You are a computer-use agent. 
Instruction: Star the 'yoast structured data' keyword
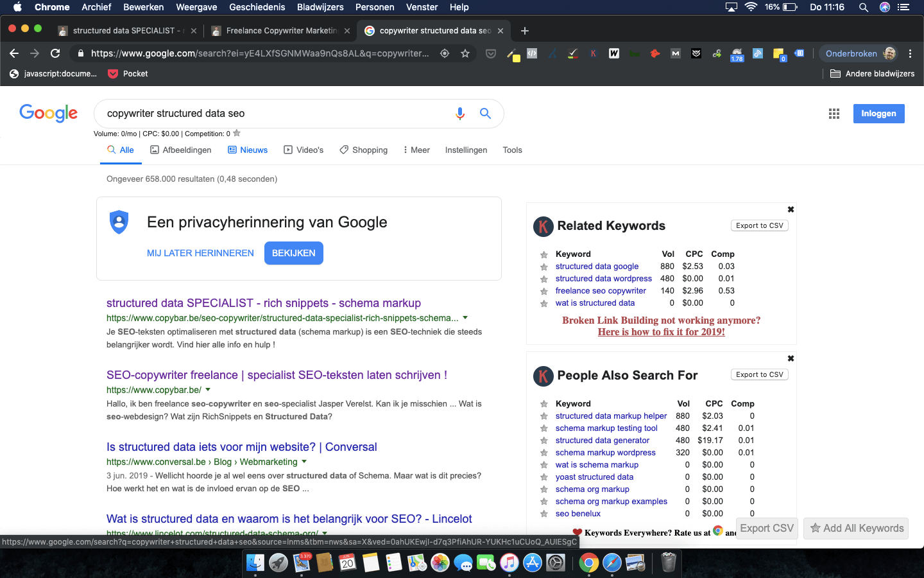(543, 478)
